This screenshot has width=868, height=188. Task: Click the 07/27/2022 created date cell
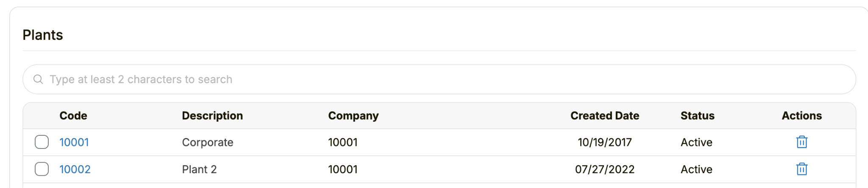click(x=605, y=169)
